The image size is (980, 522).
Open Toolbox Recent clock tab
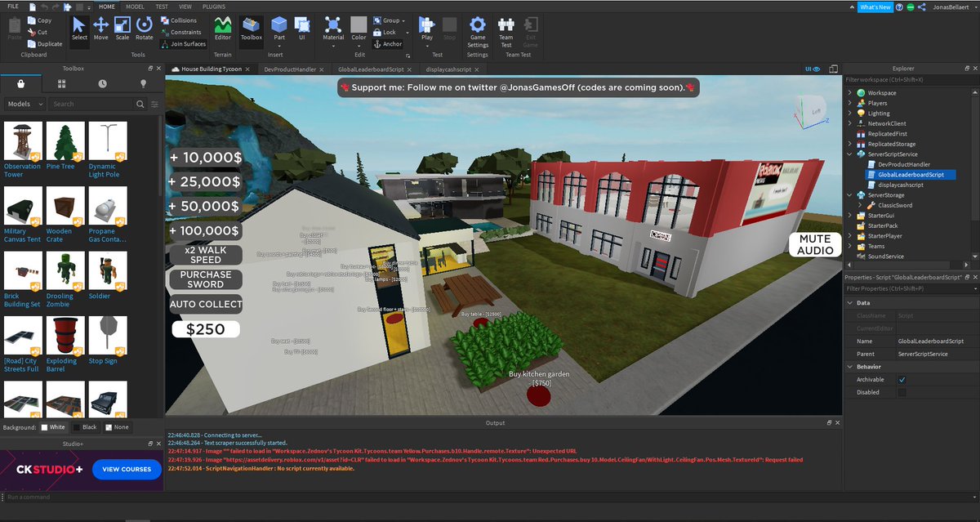pyautogui.click(x=102, y=83)
